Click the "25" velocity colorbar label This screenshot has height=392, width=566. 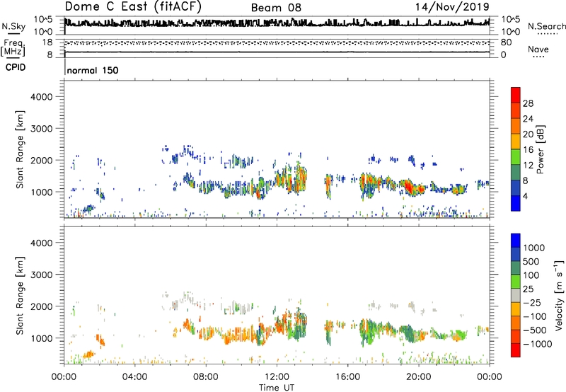click(528, 289)
